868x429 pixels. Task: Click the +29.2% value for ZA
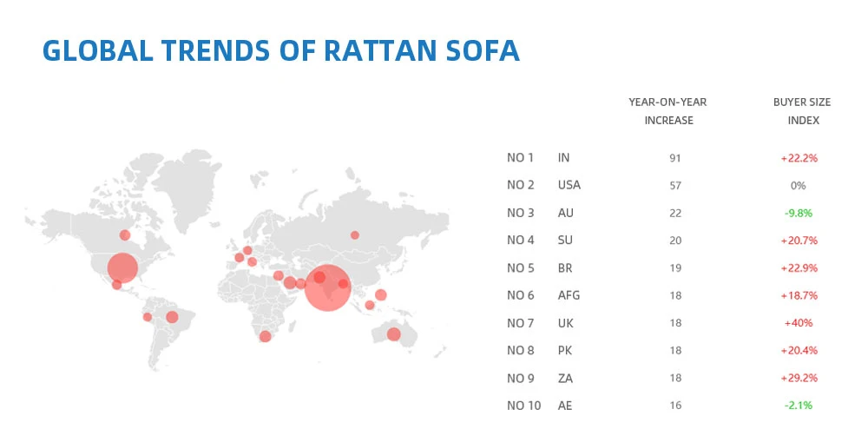[799, 379]
